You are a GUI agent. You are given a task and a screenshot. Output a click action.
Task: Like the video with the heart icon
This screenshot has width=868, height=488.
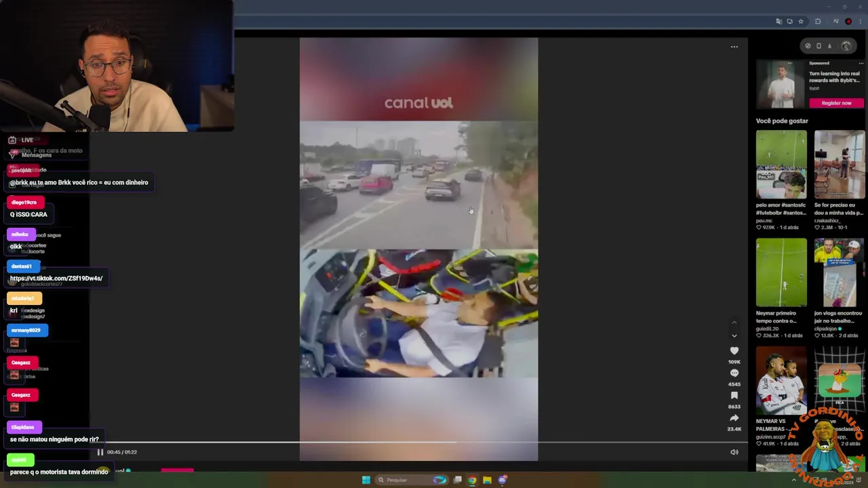[x=734, y=350]
